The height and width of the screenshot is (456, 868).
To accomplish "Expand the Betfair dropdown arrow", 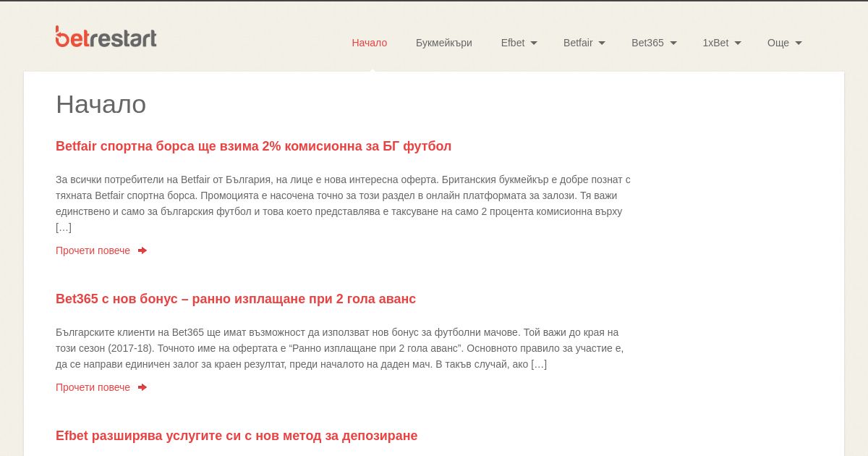I will [x=602, y=43].
